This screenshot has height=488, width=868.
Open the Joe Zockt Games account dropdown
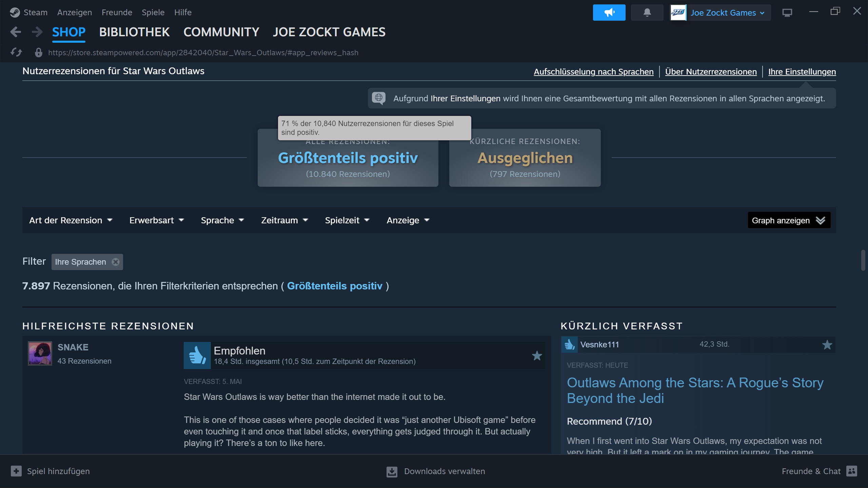tap(728, 13)
